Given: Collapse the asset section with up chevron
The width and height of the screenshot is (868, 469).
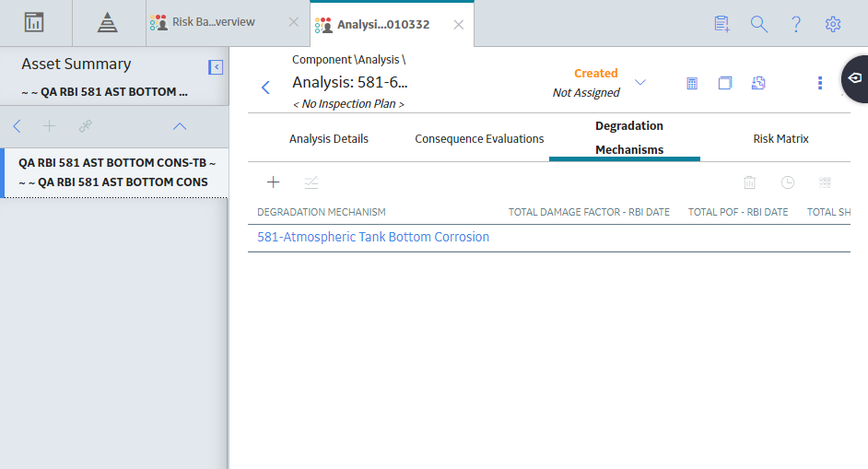Looking at the screenshot, I should [180, 126].
